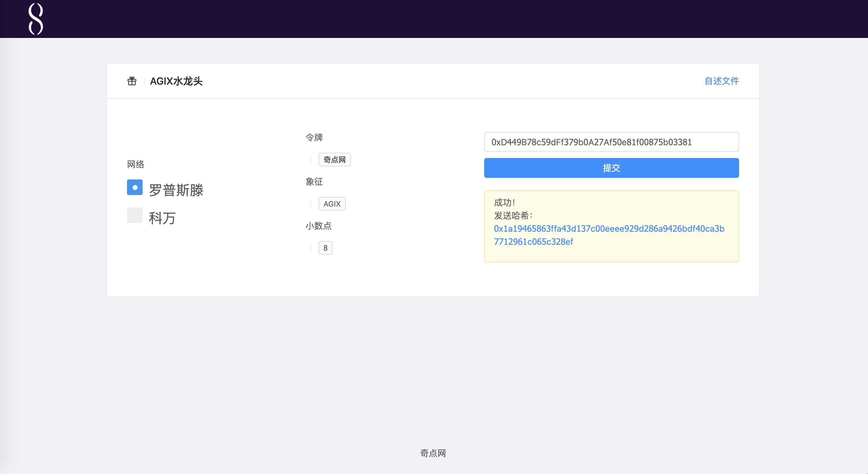This screenshot has height=474, width=868.
Task: Click the 奇点网 token tag
Action: 334,160
